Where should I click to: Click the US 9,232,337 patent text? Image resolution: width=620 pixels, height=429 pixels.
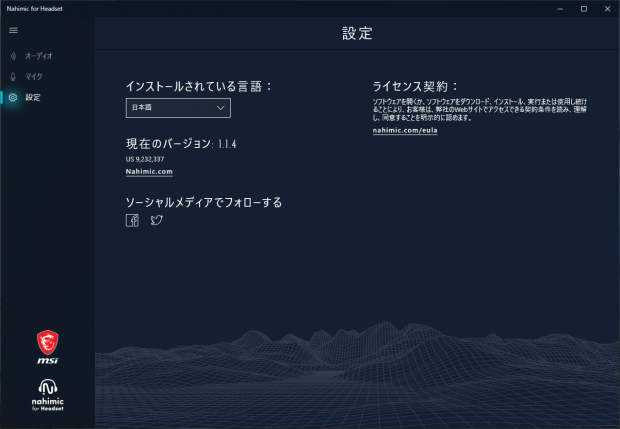145,159
